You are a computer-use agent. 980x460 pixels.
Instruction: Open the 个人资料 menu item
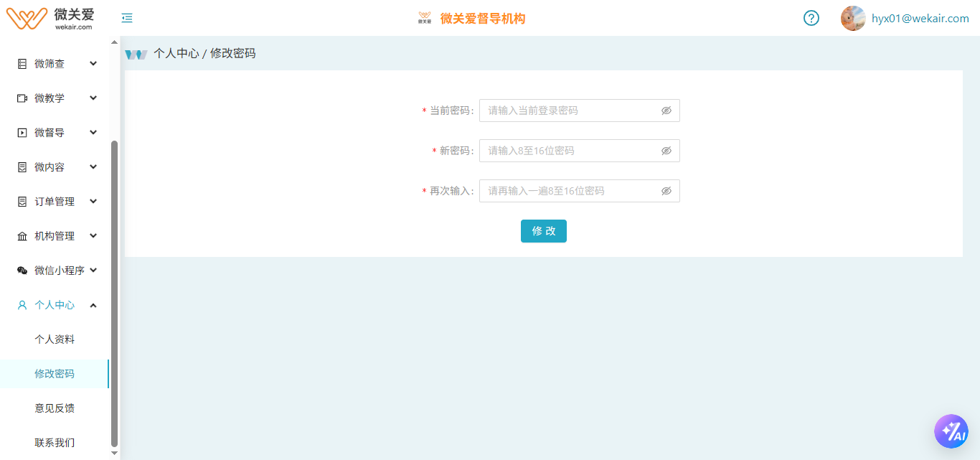click(x=55, y=339)
